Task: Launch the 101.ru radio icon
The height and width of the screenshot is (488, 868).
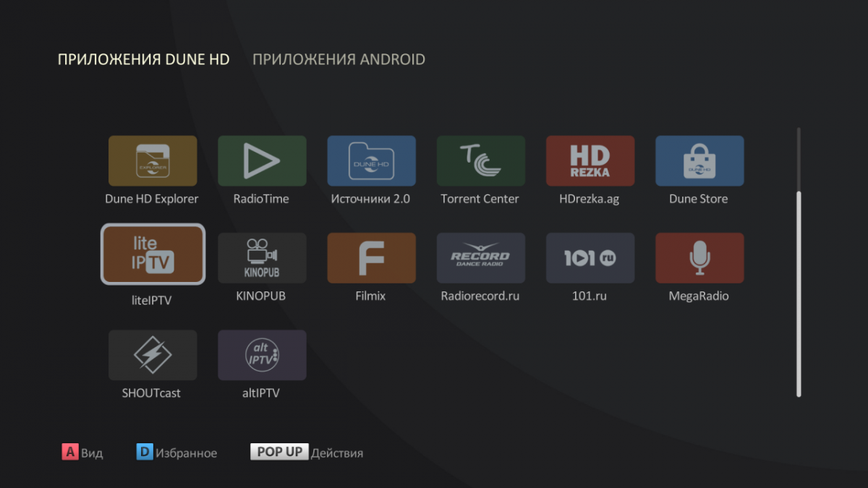Action: [590, 258]
